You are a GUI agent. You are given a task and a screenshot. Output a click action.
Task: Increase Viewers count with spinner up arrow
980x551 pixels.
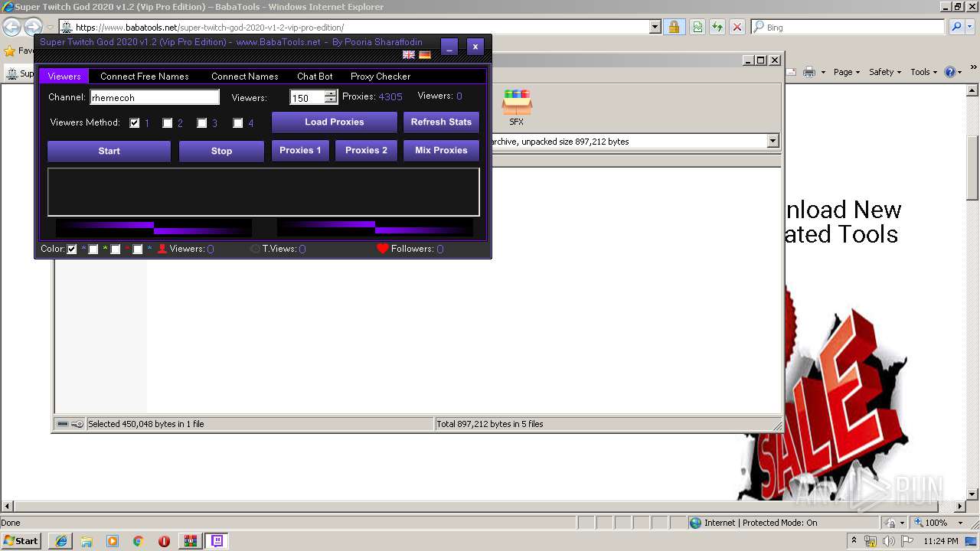click(x=331, y=93)
